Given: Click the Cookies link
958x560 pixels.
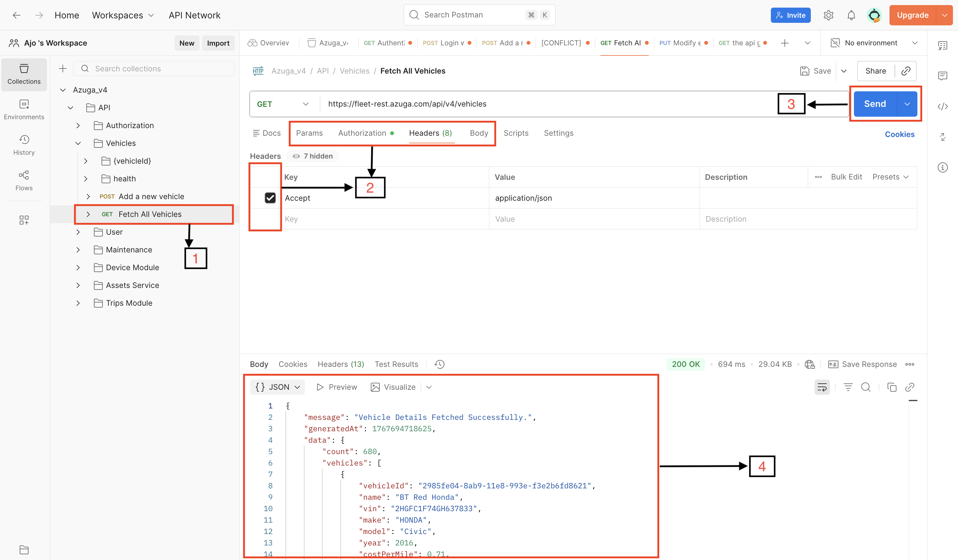Looking at the screenshot, I should [x=899, y=134].
